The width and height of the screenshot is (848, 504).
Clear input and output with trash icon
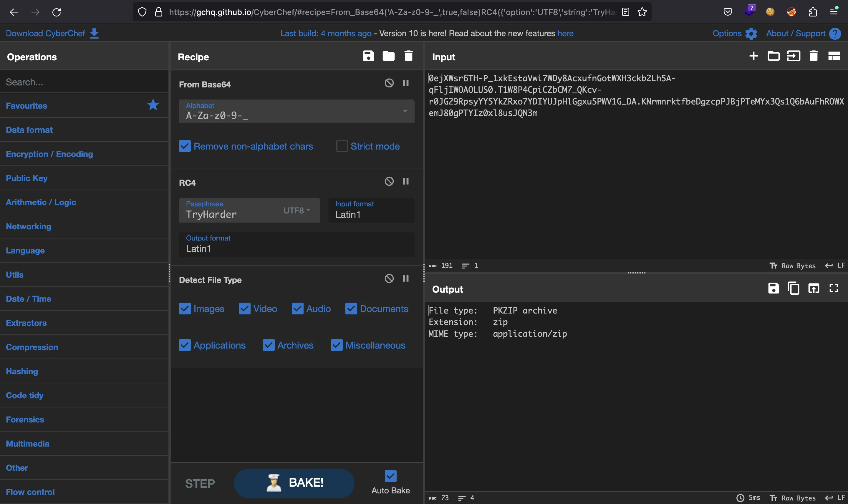(813, 56)
